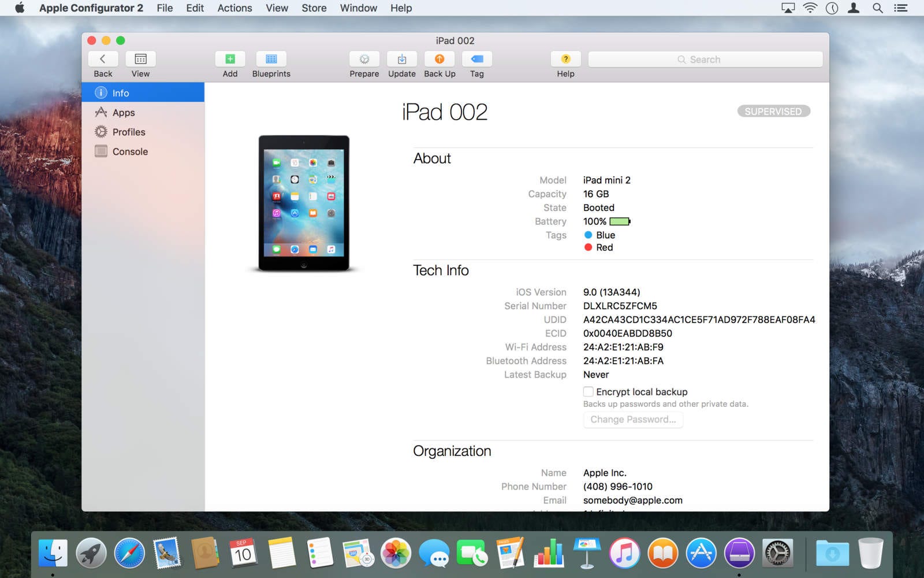Screen dimensions: 924x578
Task: Open the Store menu
Action: (314, 8)
